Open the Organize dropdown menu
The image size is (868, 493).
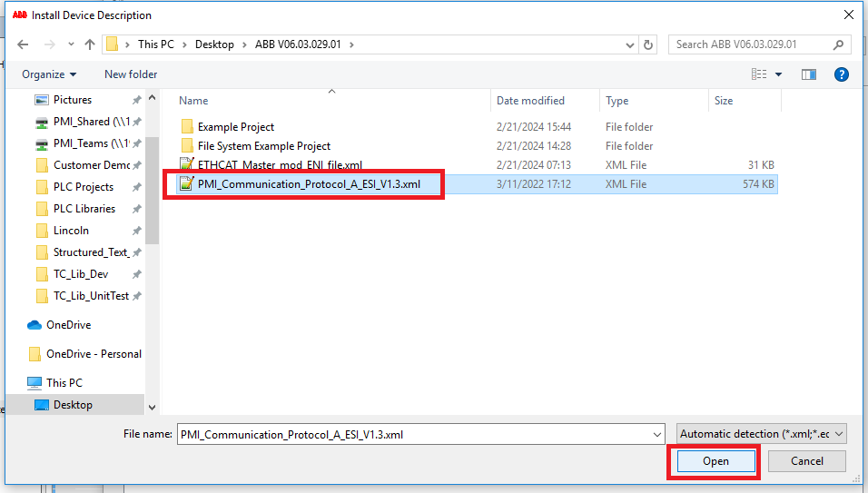pos(49,74)
